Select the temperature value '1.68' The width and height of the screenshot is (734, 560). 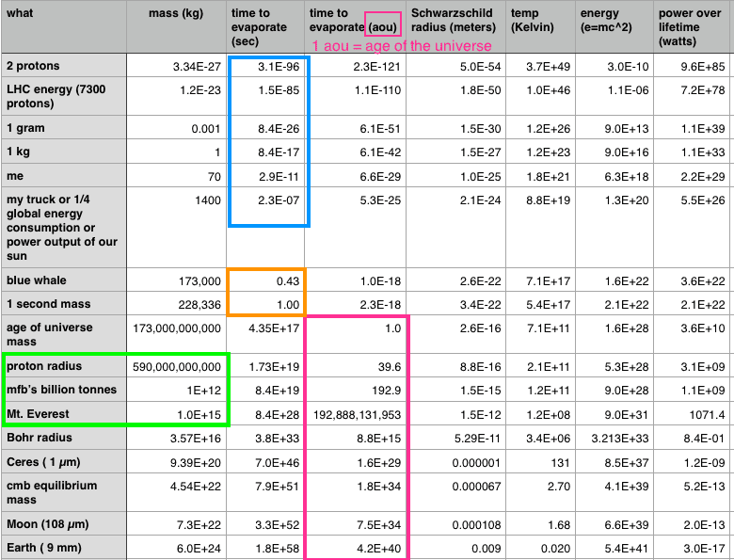(541, 524)
